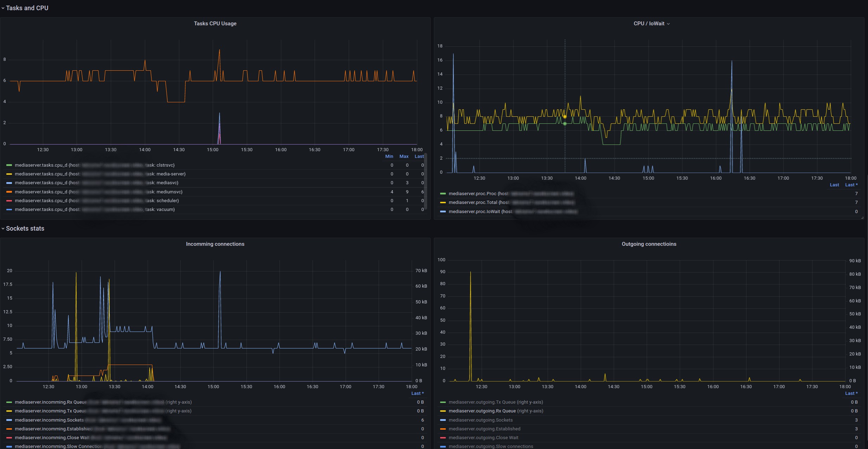Open the Tasks CPU Usage panel title menu
Viewport: 868px width, 449px height.
(x=215, y=24)
